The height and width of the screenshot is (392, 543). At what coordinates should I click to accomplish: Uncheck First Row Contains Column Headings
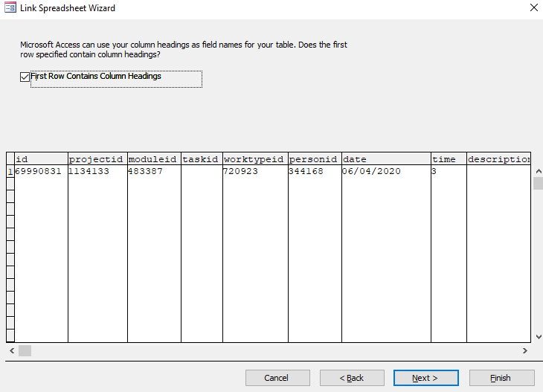pyautogui.click(x=25, y=77)
